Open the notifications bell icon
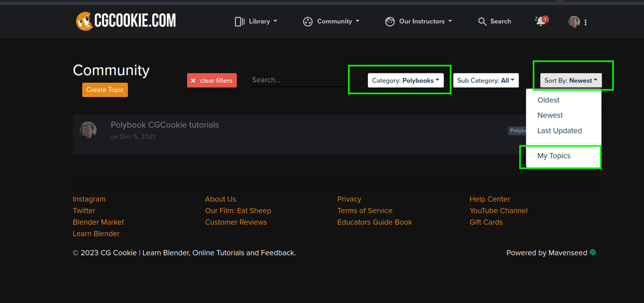The width and height of the screenshot is (644, 303). click(x=540, y=21)
